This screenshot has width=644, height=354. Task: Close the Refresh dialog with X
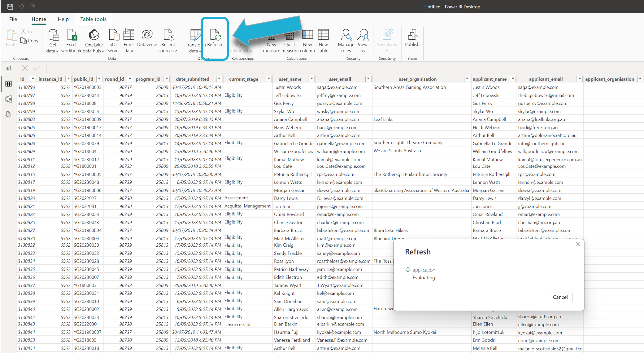578,244
